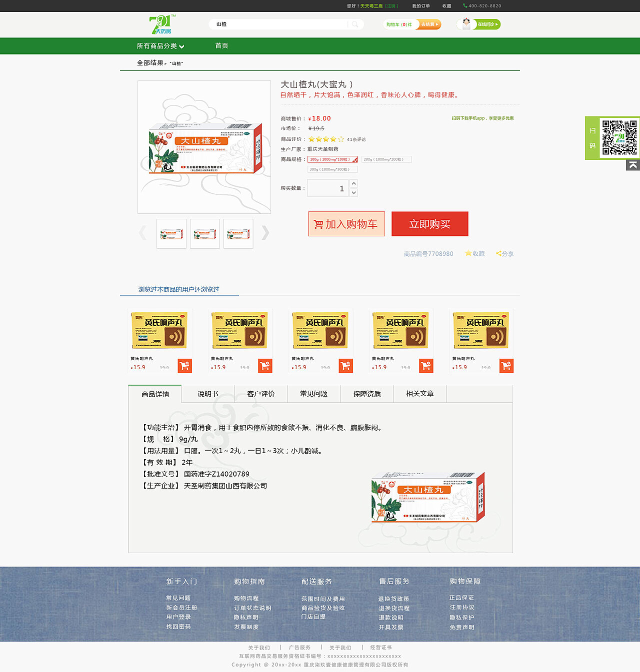Click the star favorite icon
Viewport: 640px width, 672px height.
[468, 253]
